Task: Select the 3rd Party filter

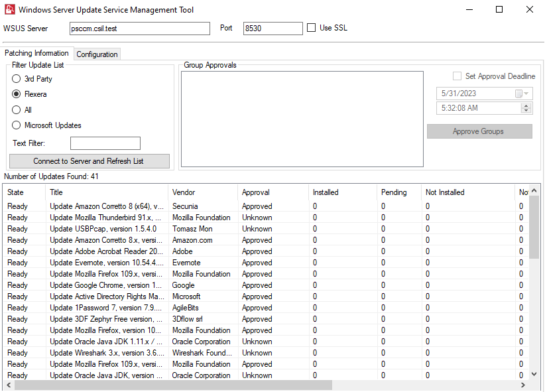Action: [17, 79]
